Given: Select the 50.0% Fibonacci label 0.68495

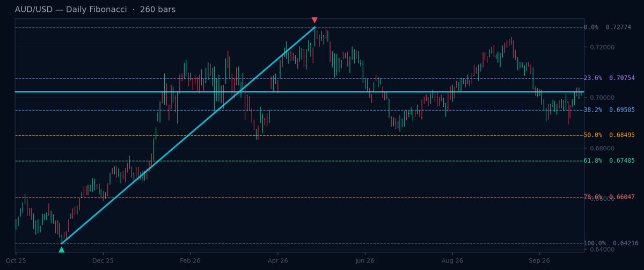Looking at the screenshot, I should point(609,135).
